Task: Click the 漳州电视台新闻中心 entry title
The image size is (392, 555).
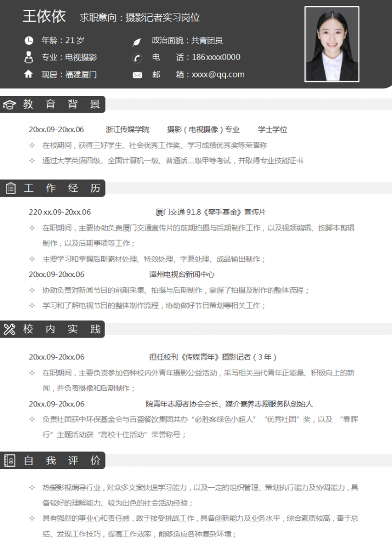Action: click(x=182, y=274)
